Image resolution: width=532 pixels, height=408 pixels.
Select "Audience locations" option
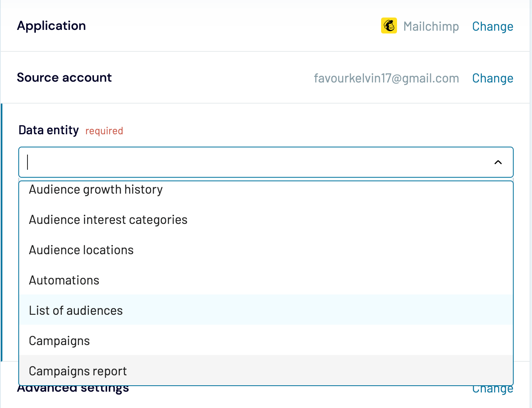(81, 250)
